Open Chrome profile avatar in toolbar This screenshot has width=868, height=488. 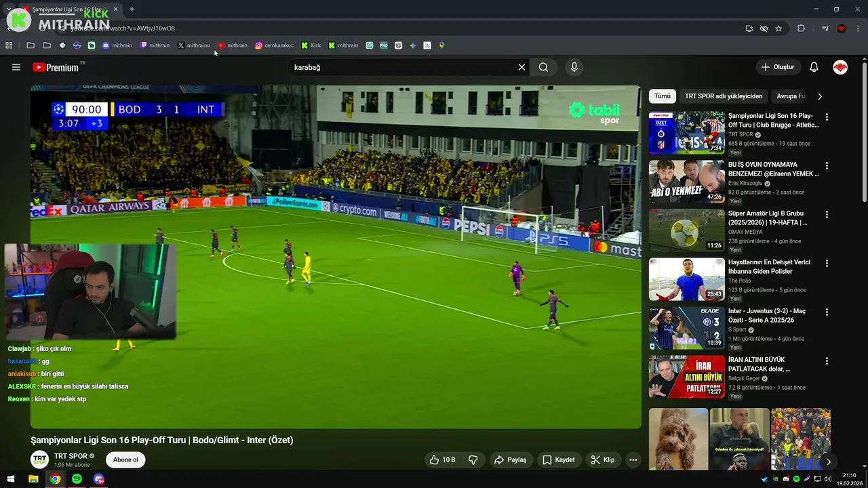(842, 28)
